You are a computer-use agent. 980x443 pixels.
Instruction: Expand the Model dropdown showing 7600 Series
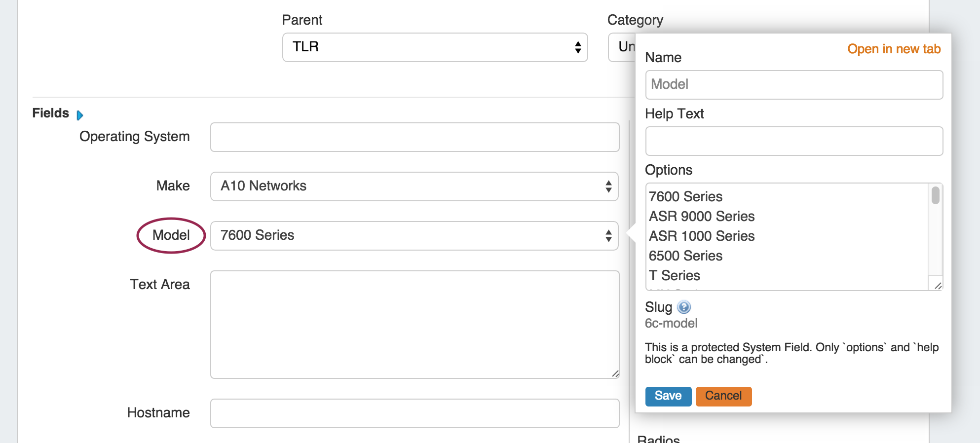coord(414,236)
